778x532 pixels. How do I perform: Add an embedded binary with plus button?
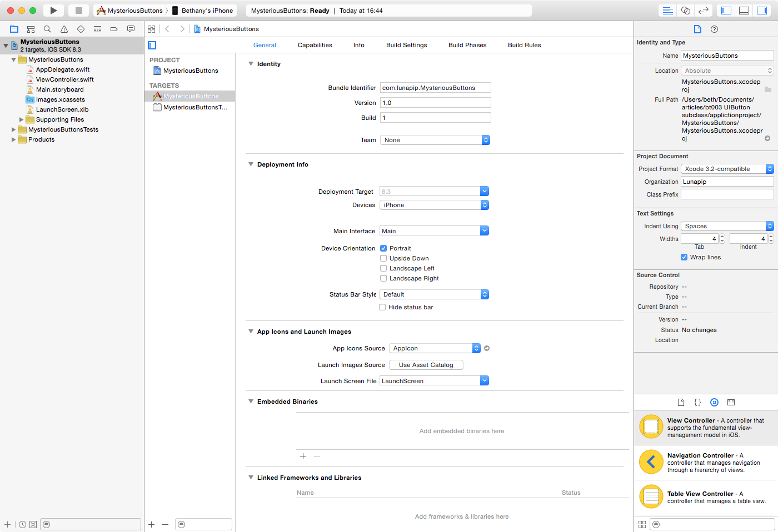(x=303, y=456)
